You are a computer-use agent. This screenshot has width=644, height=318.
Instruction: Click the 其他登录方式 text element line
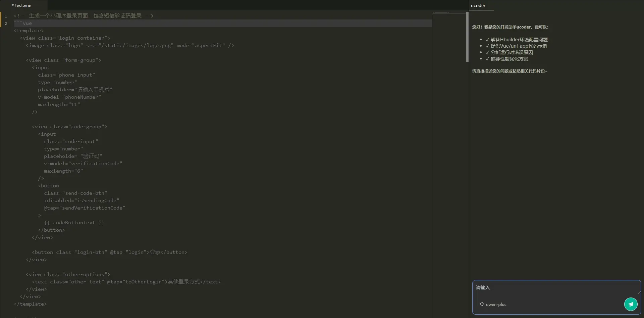[x=126, y=282]
